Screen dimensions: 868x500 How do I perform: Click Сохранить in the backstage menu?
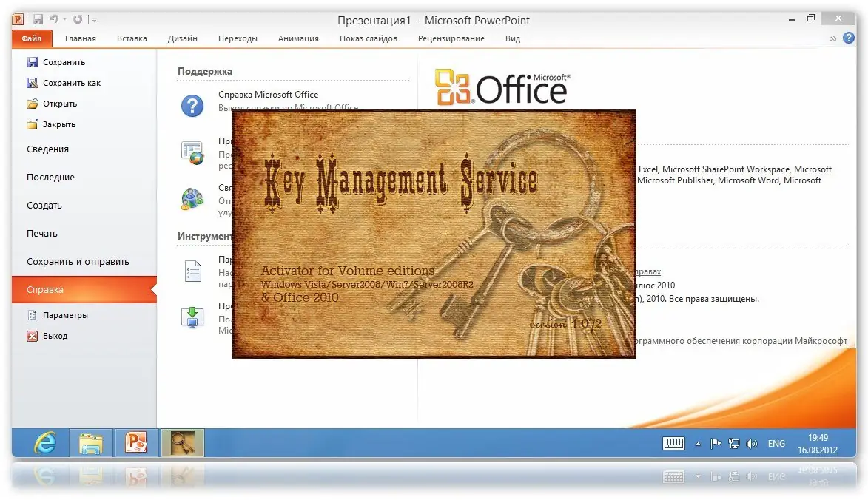click(x=64, y=62)
